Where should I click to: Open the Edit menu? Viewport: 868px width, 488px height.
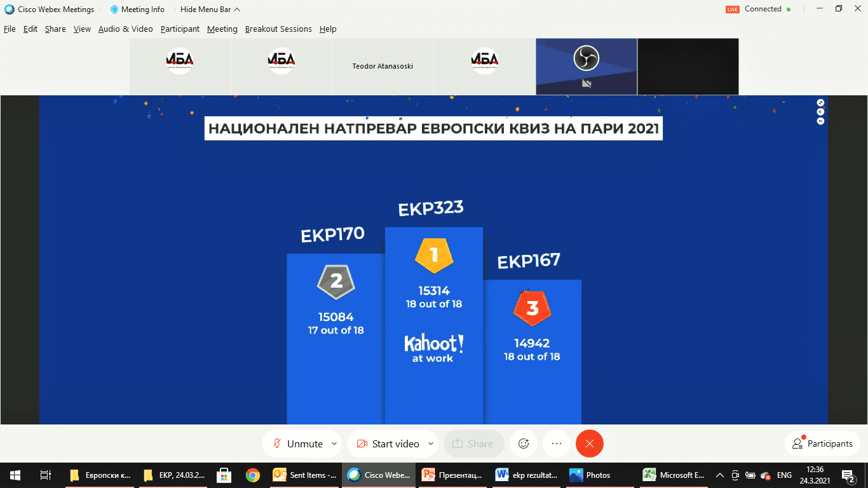click(x=31, y=29)
